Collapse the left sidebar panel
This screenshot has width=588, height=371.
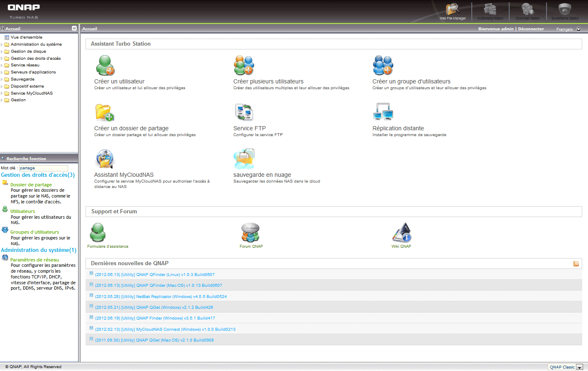coord(74,28)
